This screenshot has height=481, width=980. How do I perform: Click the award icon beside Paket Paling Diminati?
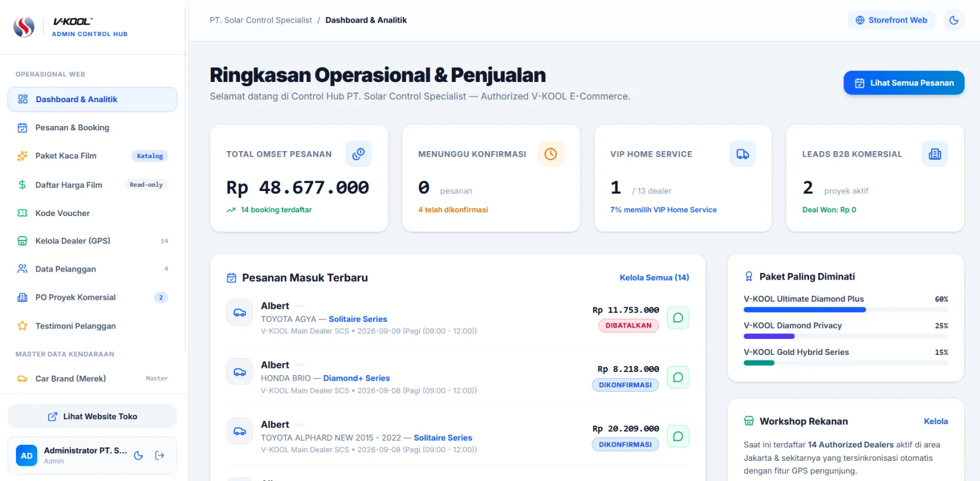click(748, 277)
